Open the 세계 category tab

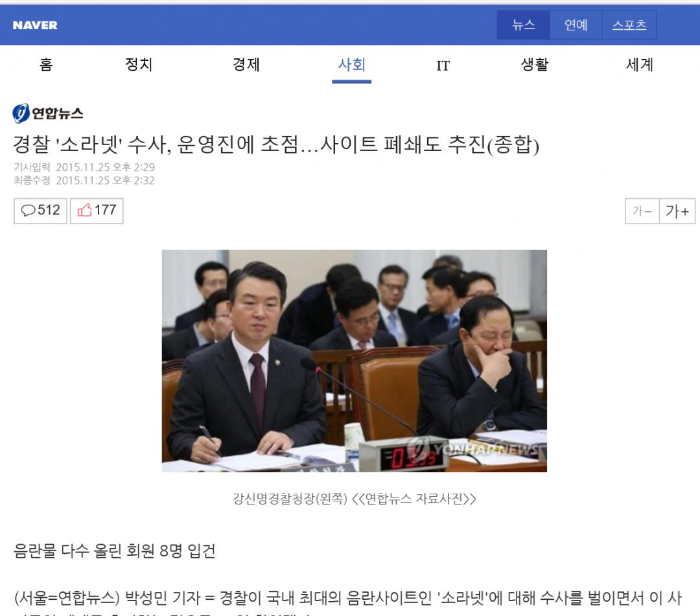(640, 65)
